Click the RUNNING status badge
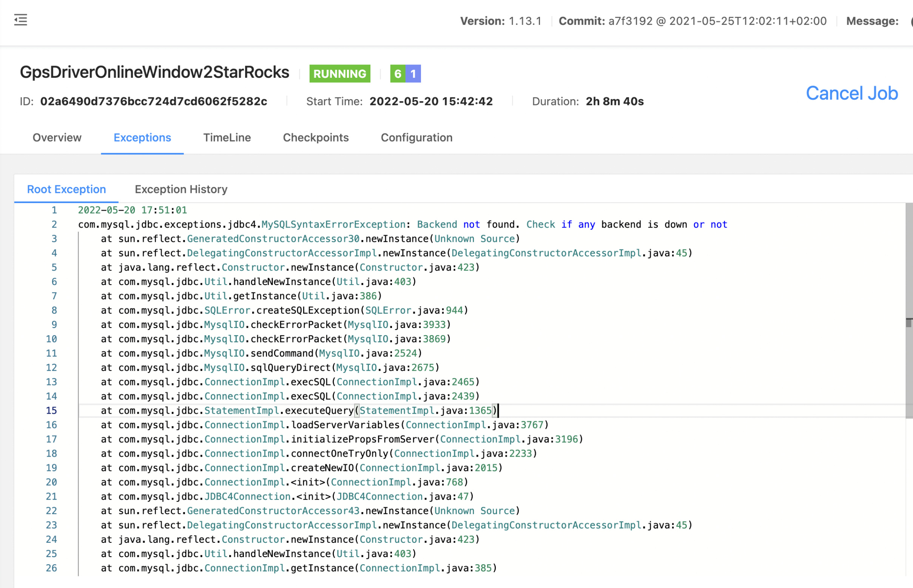 (x=339, y=74)
